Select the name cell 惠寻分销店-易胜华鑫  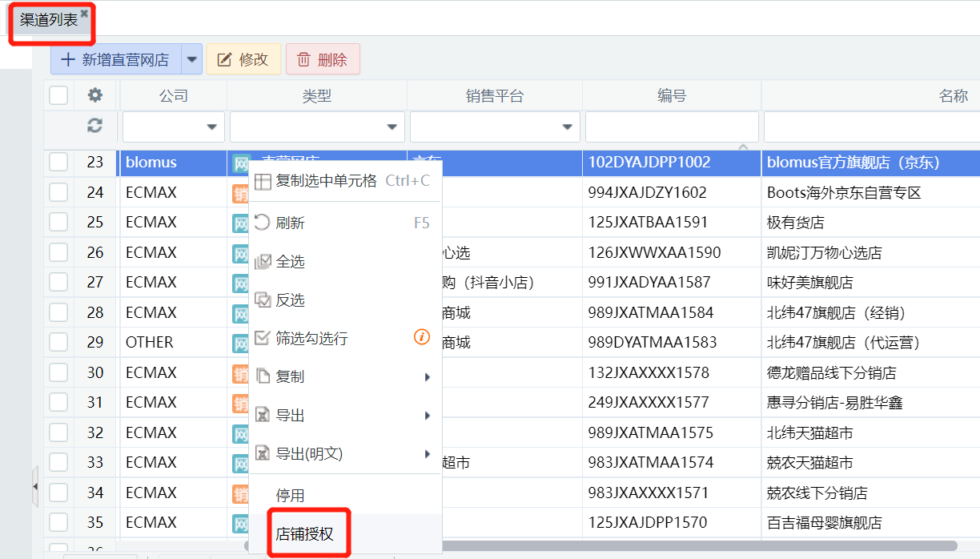click(871, 402)
